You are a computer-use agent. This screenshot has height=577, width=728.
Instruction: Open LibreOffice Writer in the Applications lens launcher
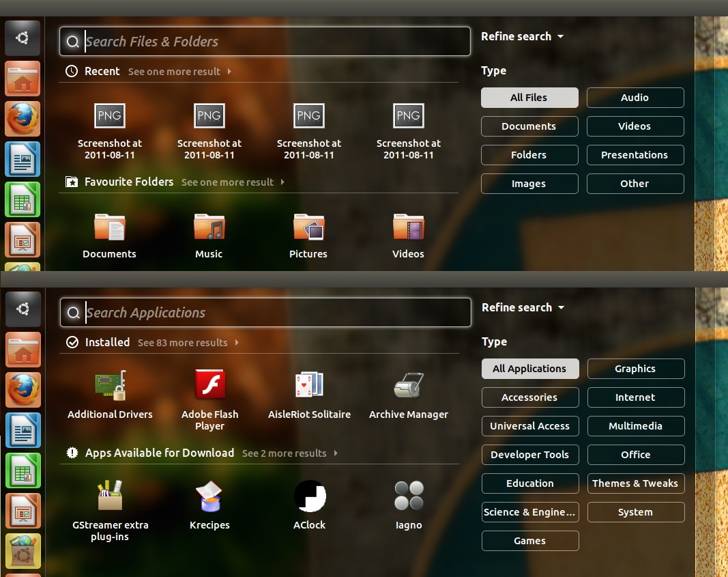[x=23, y=431]
